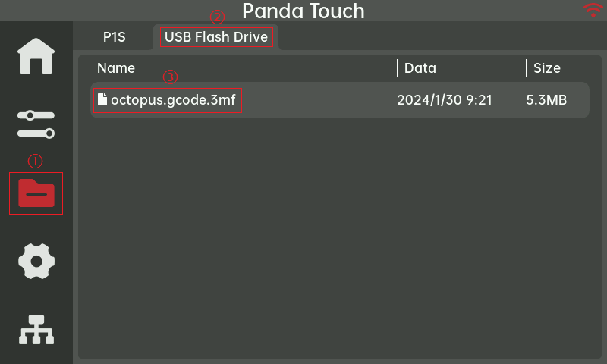Go to the Home screen icon
Viewport: 607px width, 364px height.
click(x=36, y=56)
